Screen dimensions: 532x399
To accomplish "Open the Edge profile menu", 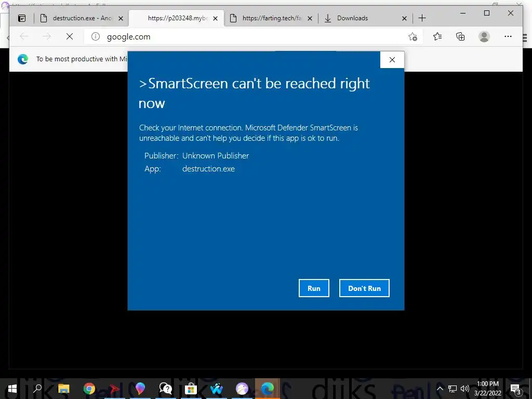I will [x=484, y=36].
